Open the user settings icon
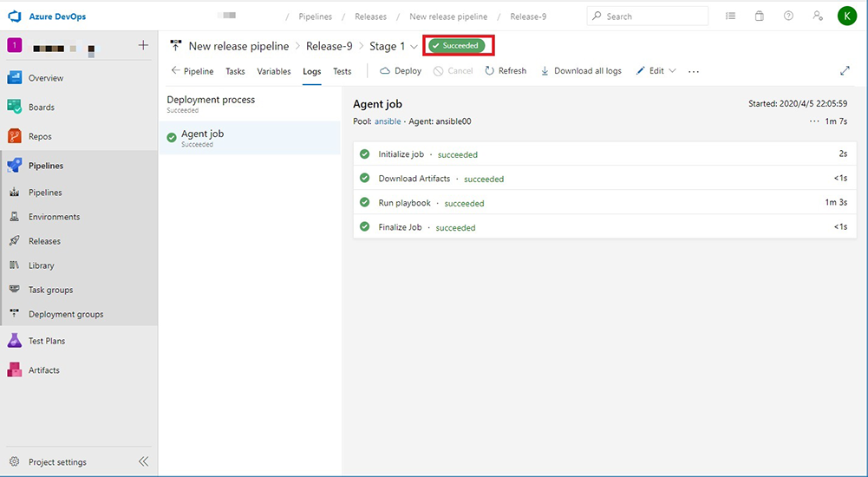Viewport: 868px width, 477px height. [x=818, y=16]
